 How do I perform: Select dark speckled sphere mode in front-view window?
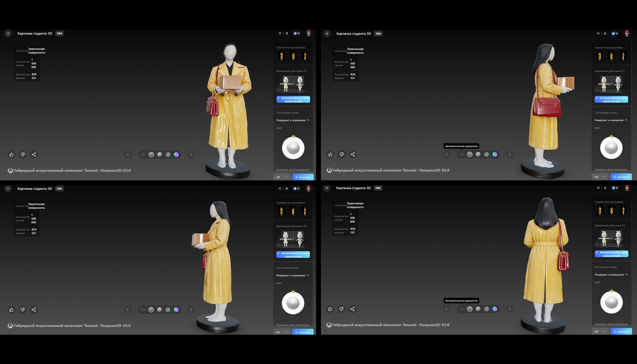168,154
